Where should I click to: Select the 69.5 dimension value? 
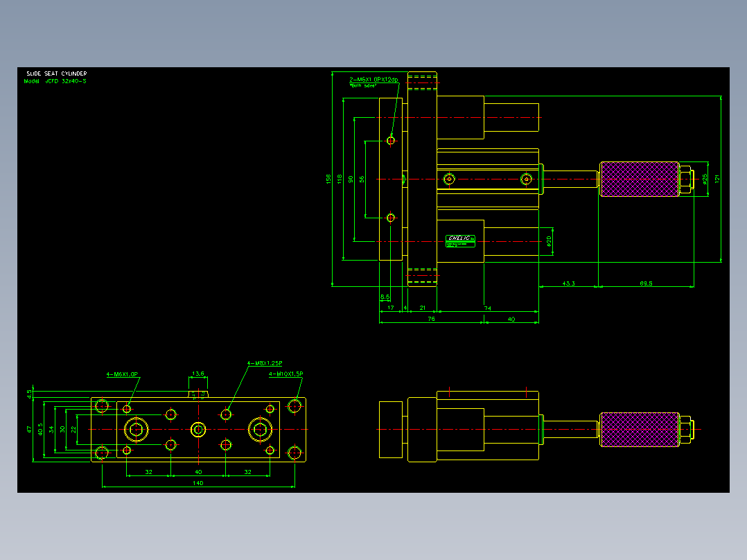tap(646, 283)
